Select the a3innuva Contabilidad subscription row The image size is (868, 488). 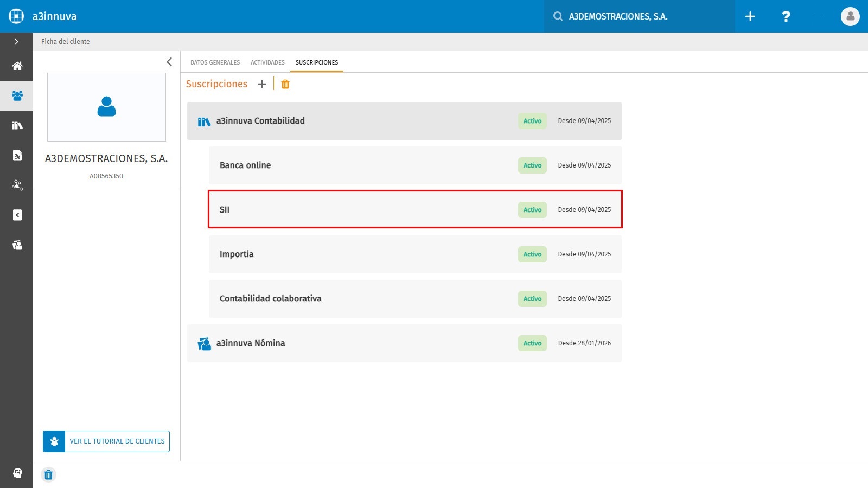404,121
